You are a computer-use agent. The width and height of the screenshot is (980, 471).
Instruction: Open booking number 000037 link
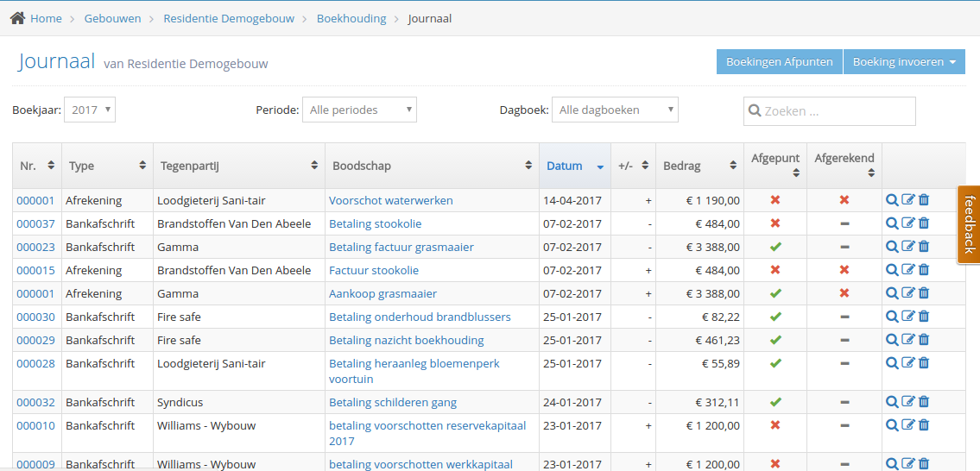tap(35, 223)
